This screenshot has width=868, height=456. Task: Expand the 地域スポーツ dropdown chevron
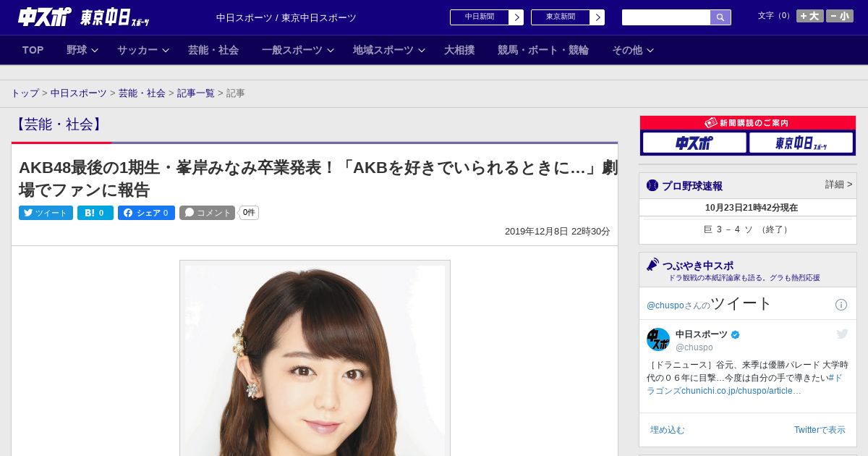coord(422,51)
